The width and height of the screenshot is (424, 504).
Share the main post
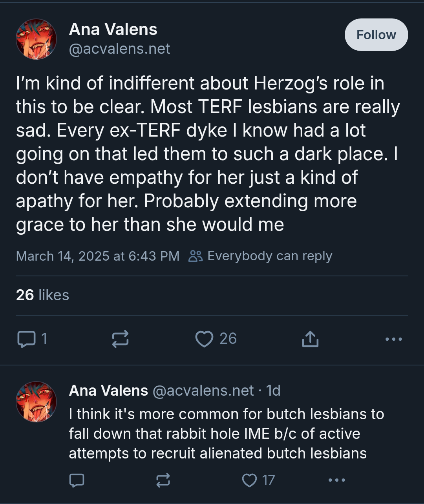coord(310,339)
